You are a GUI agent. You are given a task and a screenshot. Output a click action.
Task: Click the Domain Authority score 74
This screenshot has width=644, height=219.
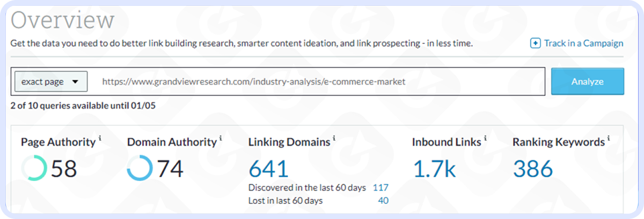(170, 169)
